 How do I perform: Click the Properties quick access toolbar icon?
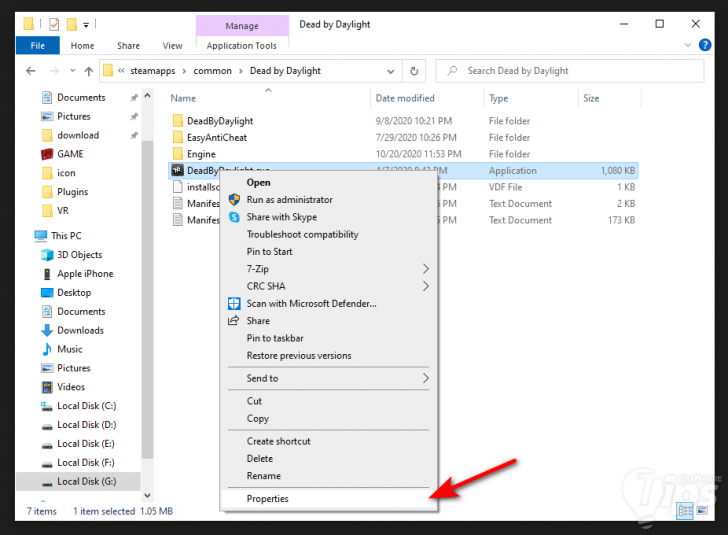pos(54,24)
